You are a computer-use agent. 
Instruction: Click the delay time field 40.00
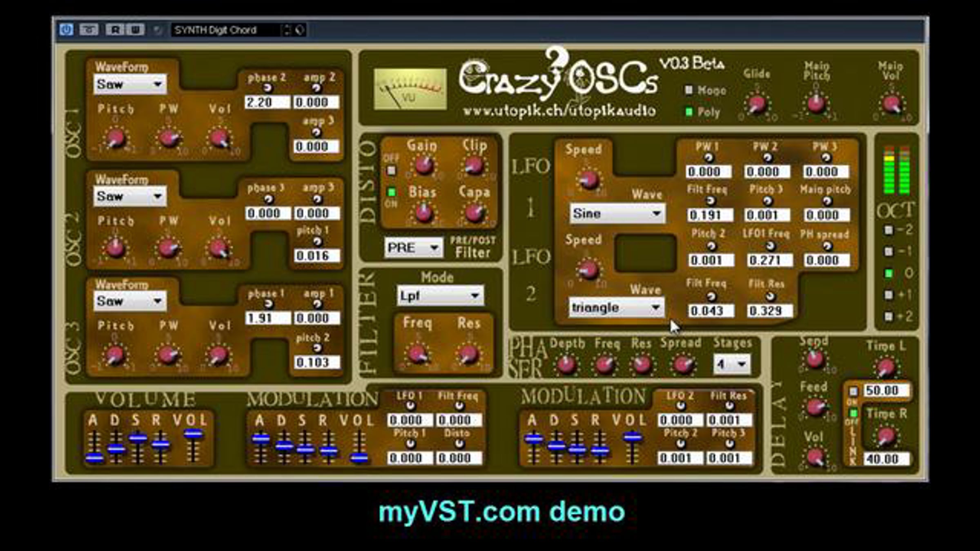tap(886, 459)
